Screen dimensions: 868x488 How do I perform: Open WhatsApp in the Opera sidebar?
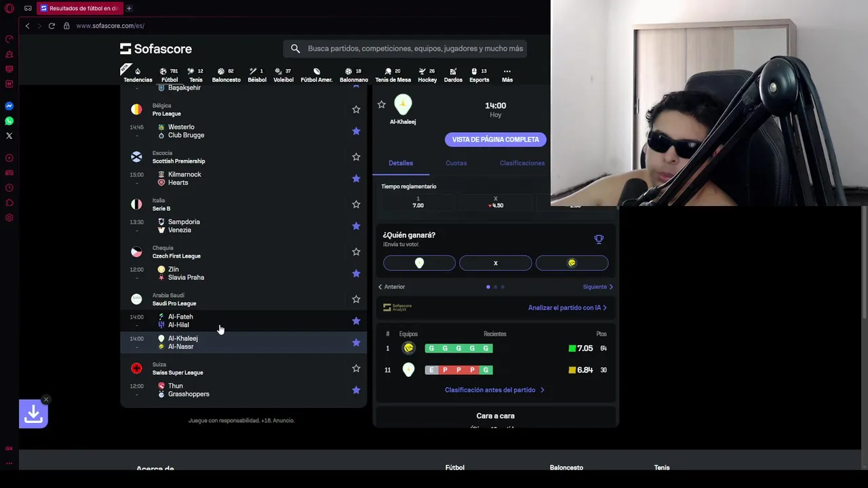point(9,121)
